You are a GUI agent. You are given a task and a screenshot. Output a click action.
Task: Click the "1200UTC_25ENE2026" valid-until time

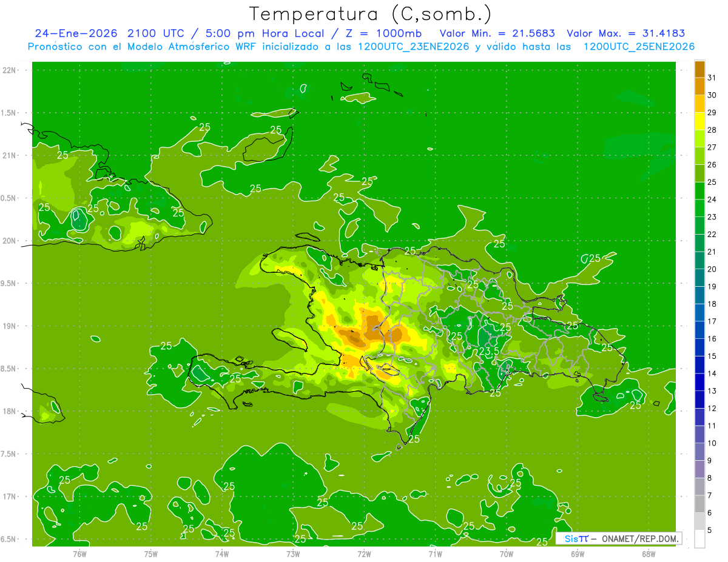[639, 47]
